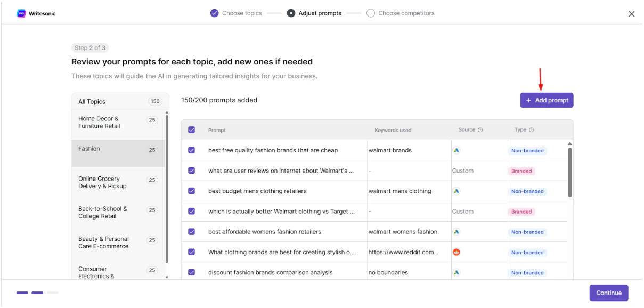Click Google Ads icon for walmart mens clothing
This screenshot has height=308, width=644.
pos(456,191)
